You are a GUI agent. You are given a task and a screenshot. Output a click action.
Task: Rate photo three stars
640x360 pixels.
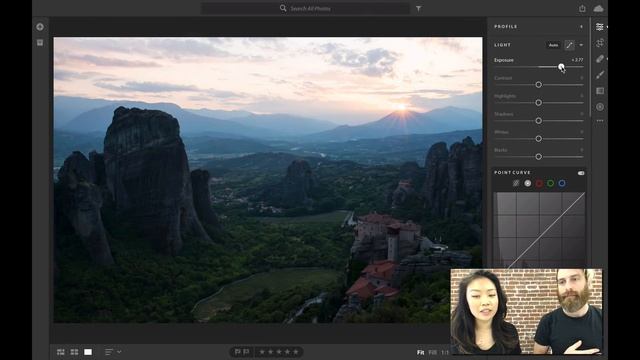coord(279,351)
